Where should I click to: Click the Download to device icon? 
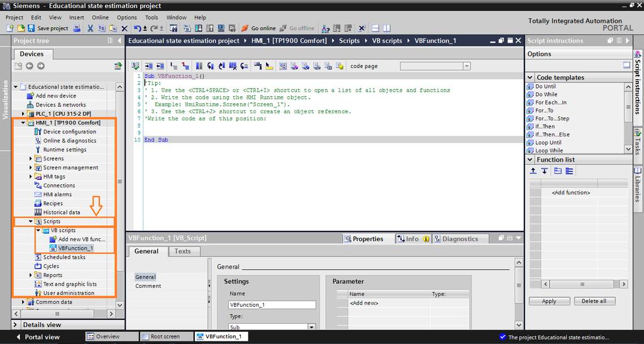(x=199, y=28)
